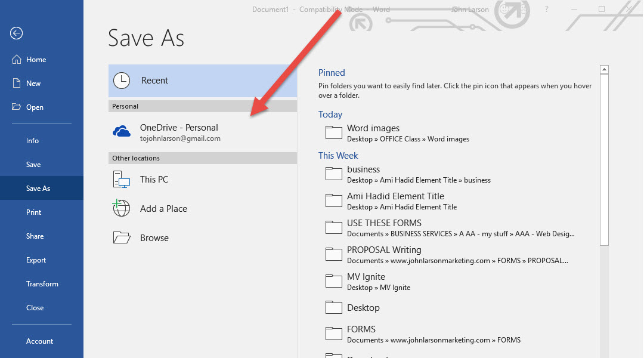Open the Export menu item

tap(36, 260)
